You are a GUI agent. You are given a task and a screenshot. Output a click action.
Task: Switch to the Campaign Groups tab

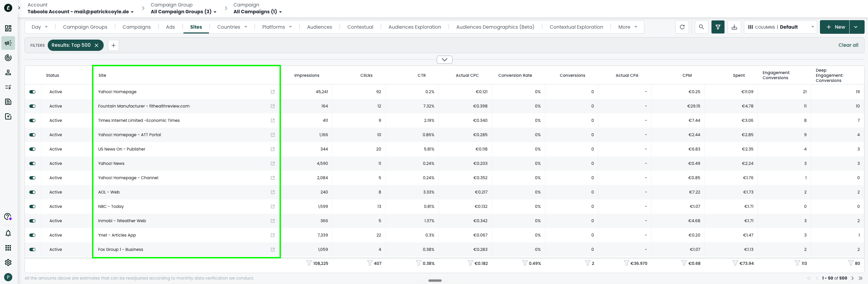point(85,27)
